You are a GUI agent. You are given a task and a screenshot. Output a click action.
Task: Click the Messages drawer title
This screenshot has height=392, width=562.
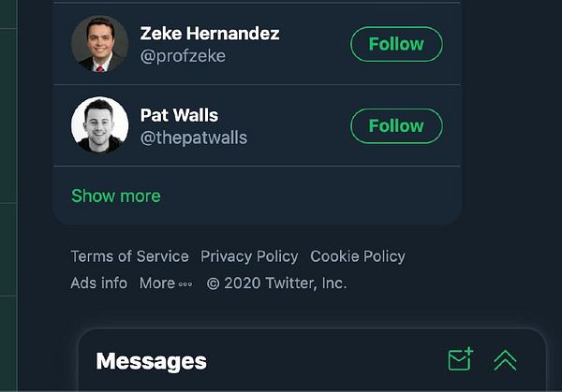[151, 361]
